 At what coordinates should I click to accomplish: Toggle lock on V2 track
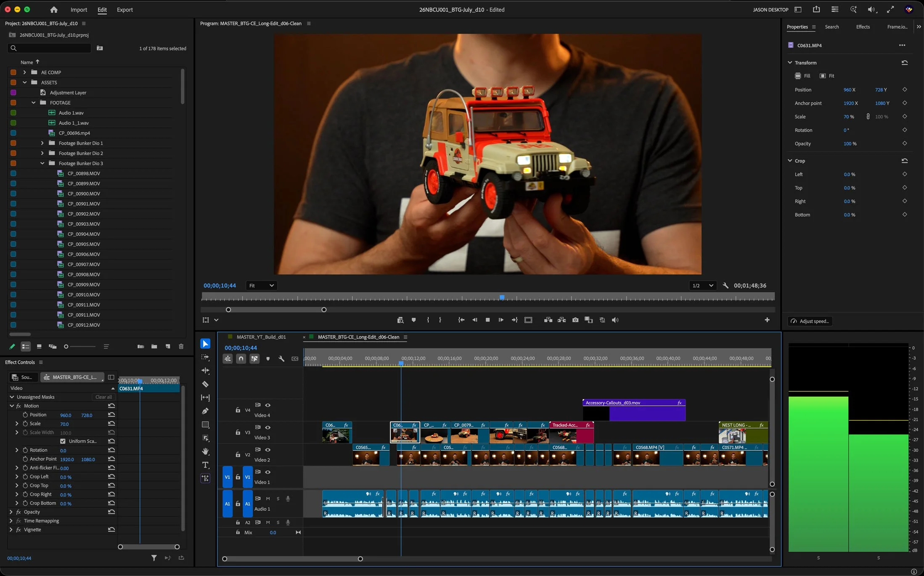point(238,455)
